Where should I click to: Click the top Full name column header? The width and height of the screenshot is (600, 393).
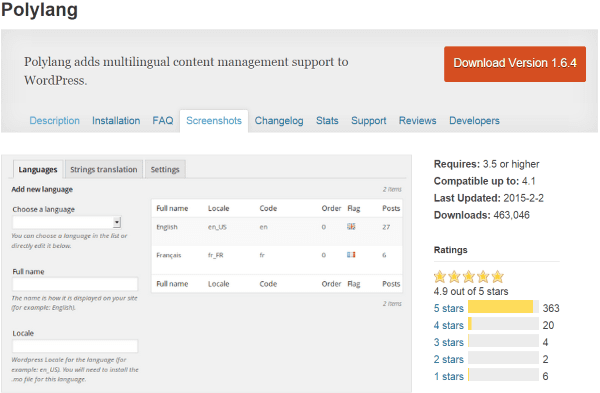click(172, 208)
